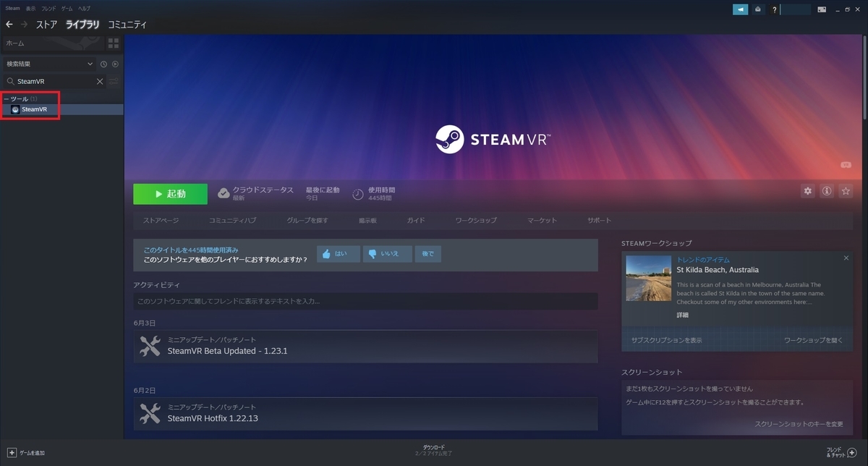Clear the SteamVR search text

[x=100, y=81]
